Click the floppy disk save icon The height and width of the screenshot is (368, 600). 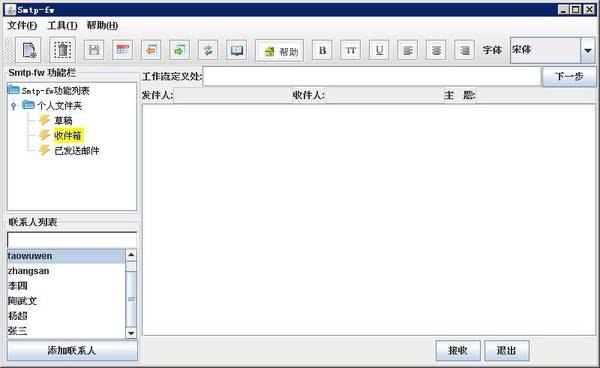[94, 50]
